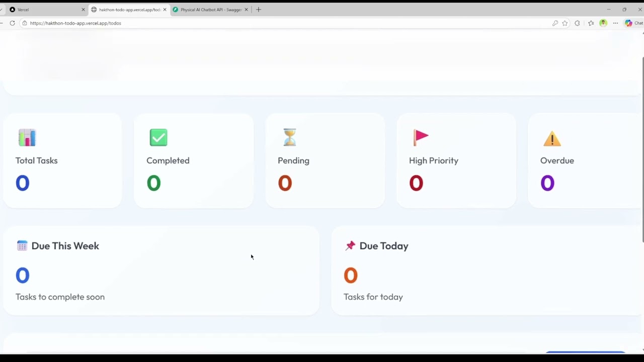Click the blue Total Tasks count
The width and height of the screenshot is (644, 362).
point(23,183)
